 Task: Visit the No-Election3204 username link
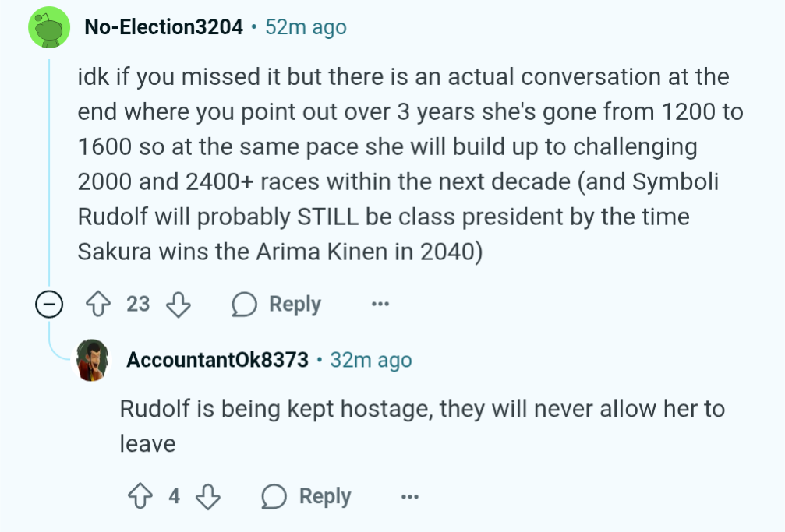(164, 27)
